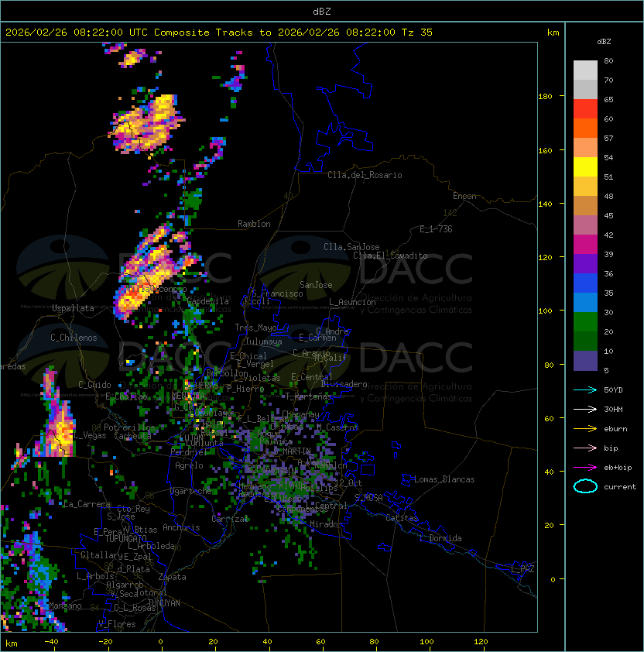
Task: Click the 'Manzano' place label
Action: [65, 606]
